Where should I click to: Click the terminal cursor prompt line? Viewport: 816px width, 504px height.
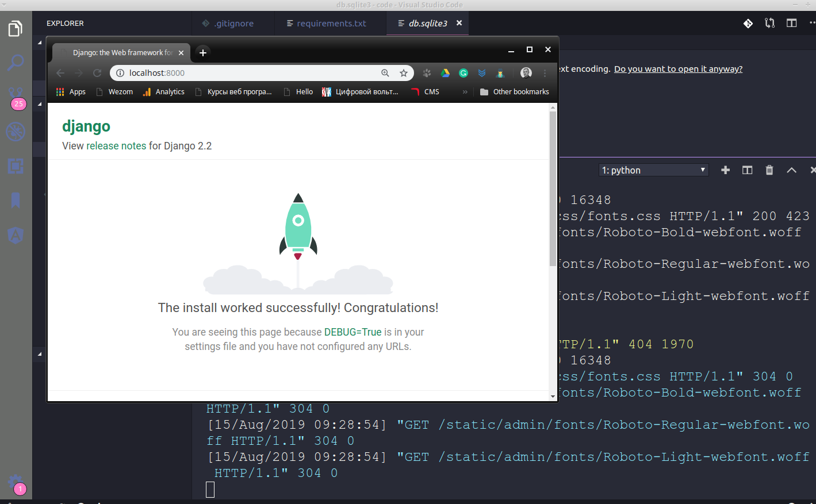[210, 490]
